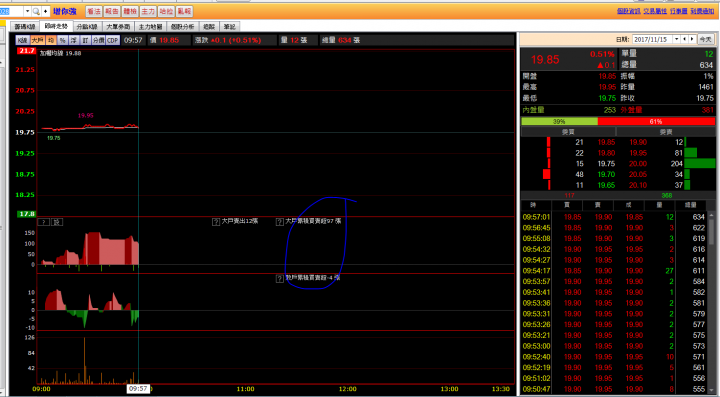The image size is (720, 397).
Task: Select the 09:50:47 trade row
Action: pos(614,389)
